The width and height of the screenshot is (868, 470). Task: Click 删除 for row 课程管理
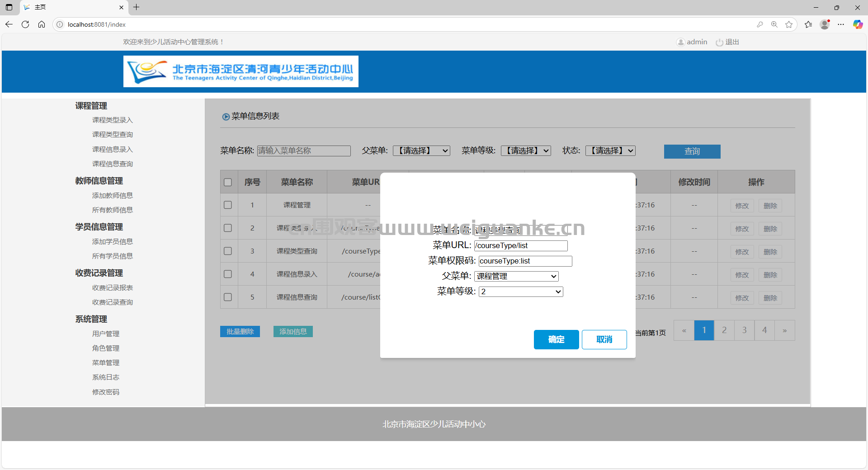point(770,206)
